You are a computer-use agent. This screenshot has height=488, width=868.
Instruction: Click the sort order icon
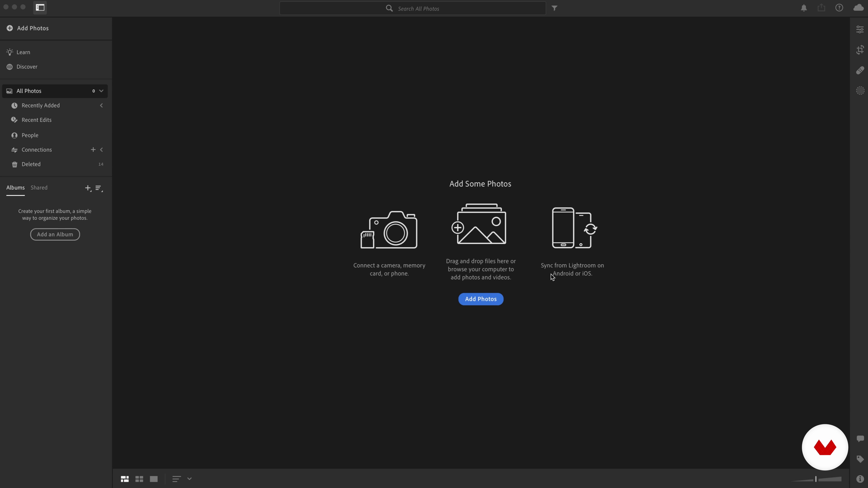(177, 479)
